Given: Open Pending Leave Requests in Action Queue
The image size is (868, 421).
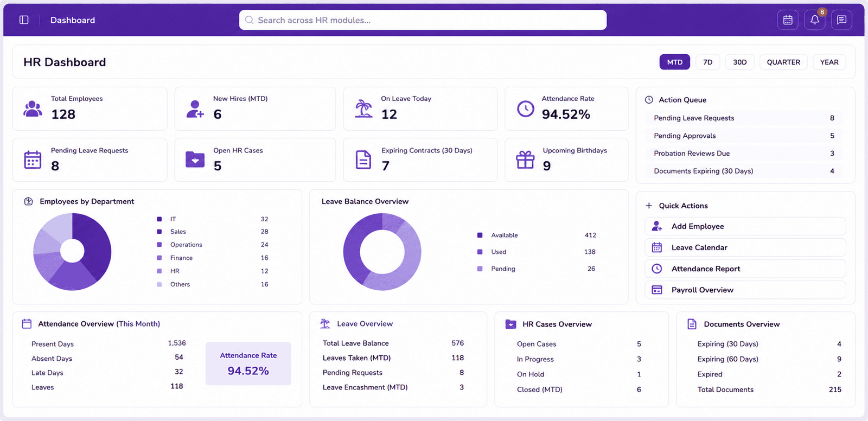Looking at the screenshot, I should tap(745, 118).
